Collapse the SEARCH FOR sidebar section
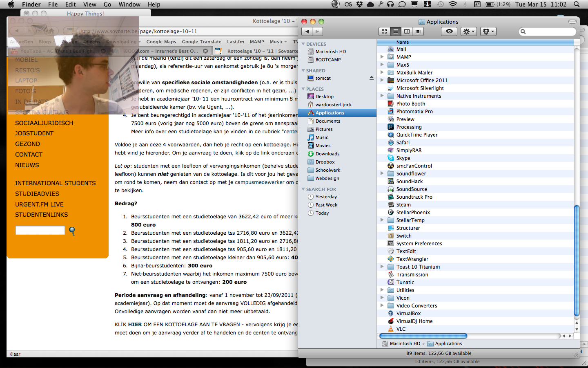Viewport: 588px width, 368px height. [x=303, y=189]
